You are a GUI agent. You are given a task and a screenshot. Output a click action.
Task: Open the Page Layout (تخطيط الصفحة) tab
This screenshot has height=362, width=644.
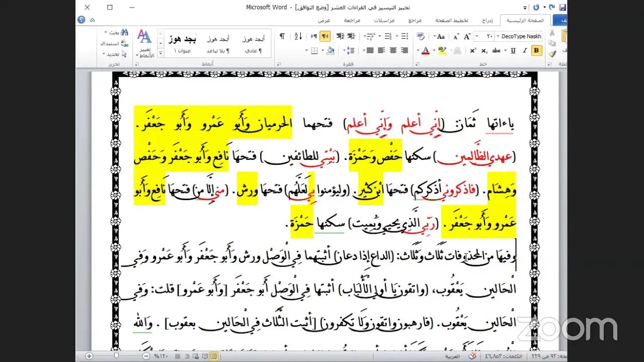pyautogui.click(x=452, y=20)
